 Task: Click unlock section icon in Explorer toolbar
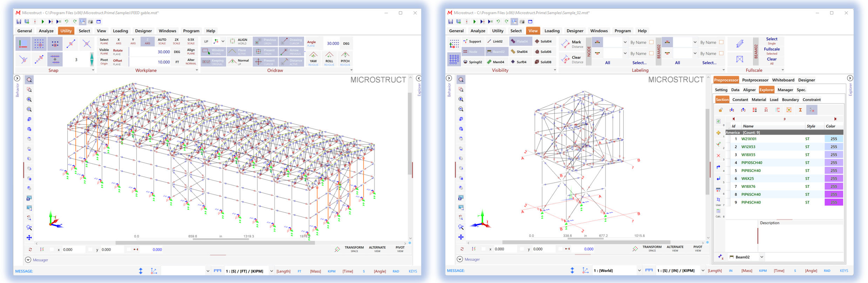pyautogui.click(x=720, y=110)
